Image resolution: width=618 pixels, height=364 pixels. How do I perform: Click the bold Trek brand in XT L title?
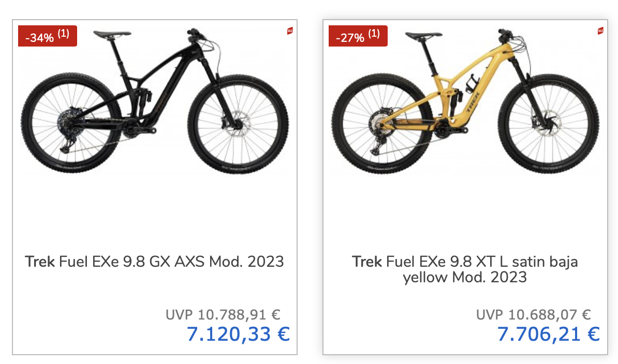(366, 261)
